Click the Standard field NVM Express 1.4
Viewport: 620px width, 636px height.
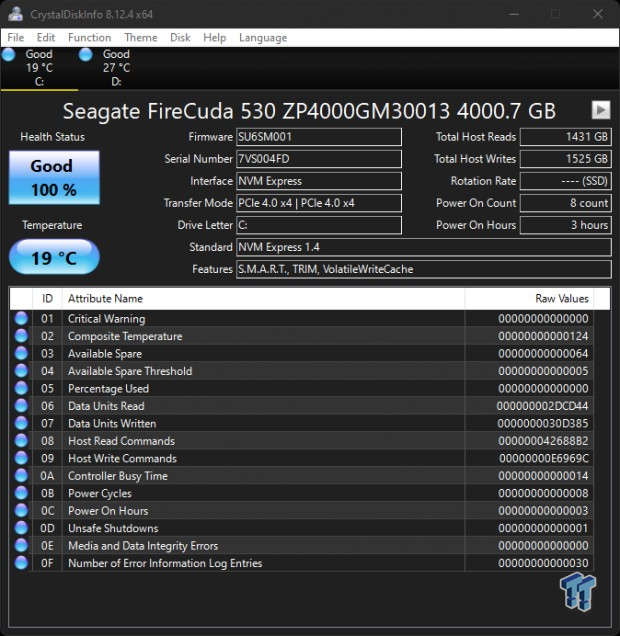click(x=424, y=247)
